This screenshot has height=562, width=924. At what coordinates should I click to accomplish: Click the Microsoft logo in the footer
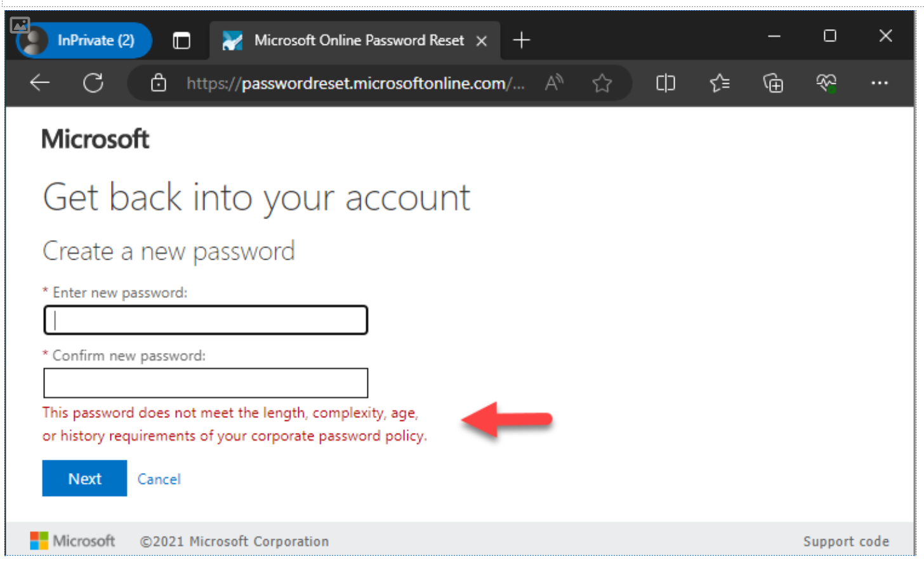pos(72,540)
